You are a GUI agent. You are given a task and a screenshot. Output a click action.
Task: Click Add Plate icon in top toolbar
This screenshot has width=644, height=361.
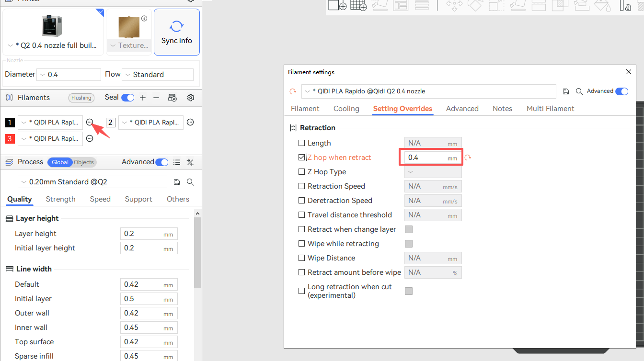click(359, 6)
